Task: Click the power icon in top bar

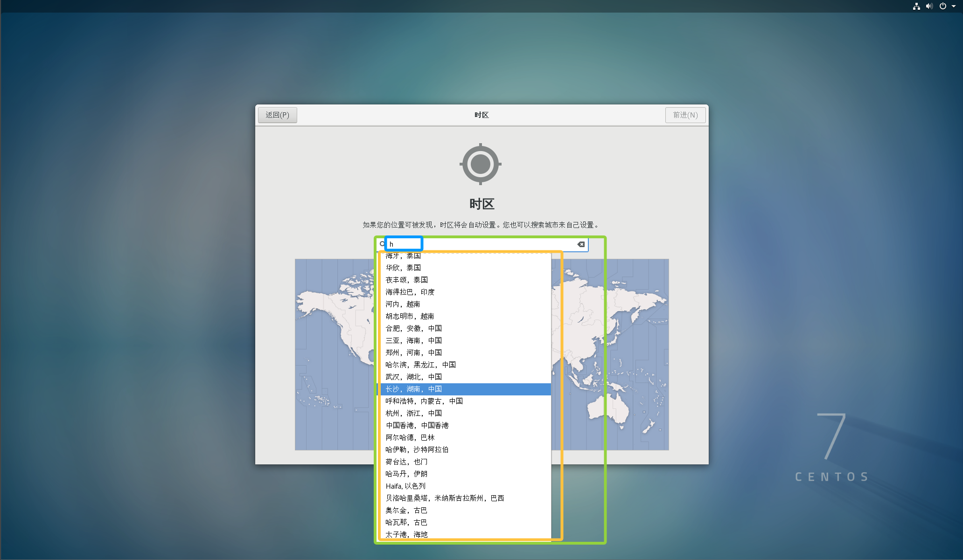Action: click(943, 6)
